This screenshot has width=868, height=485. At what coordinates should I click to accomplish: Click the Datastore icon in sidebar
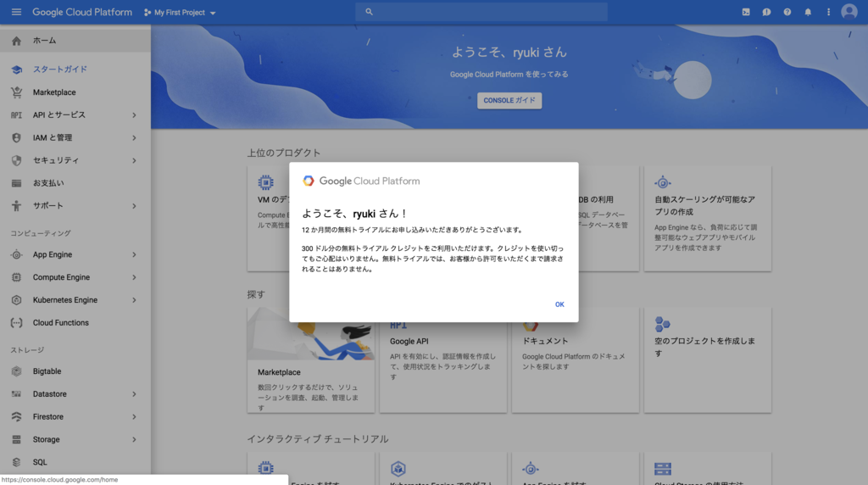coord(17,394)
